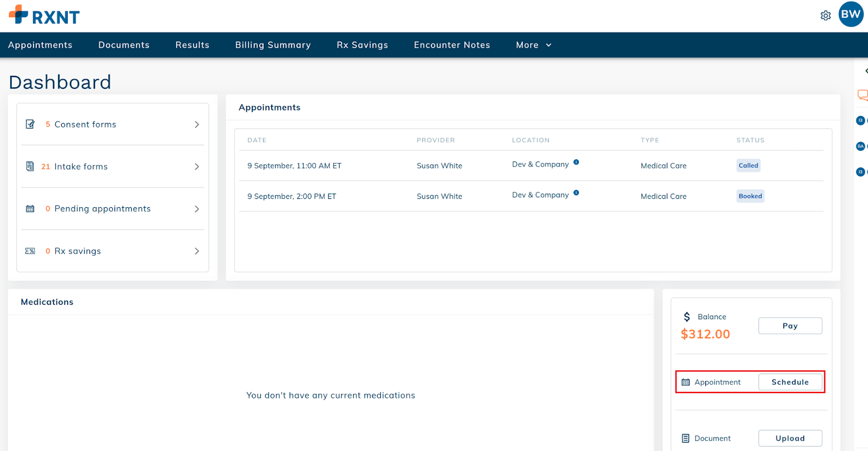This screenshot has width=868, height=451.
Task: Click the Rx savings coupon icon
Action: 30,251
